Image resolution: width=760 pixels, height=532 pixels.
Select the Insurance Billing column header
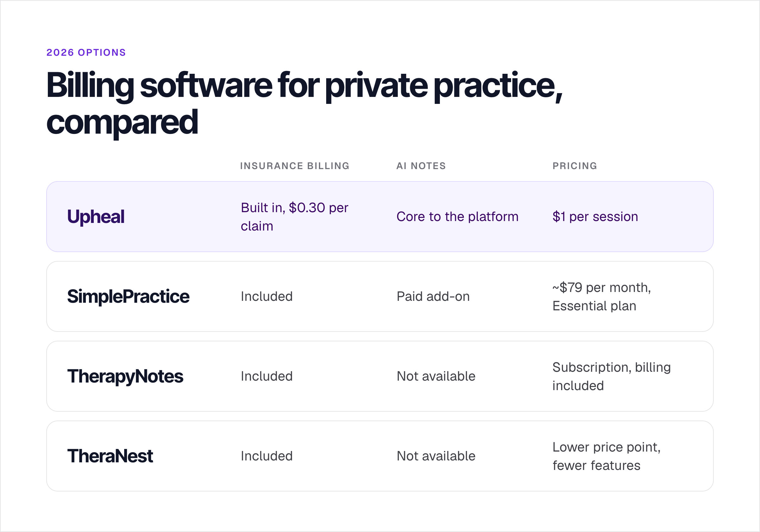pyautogui.click(x=294, y=166)
